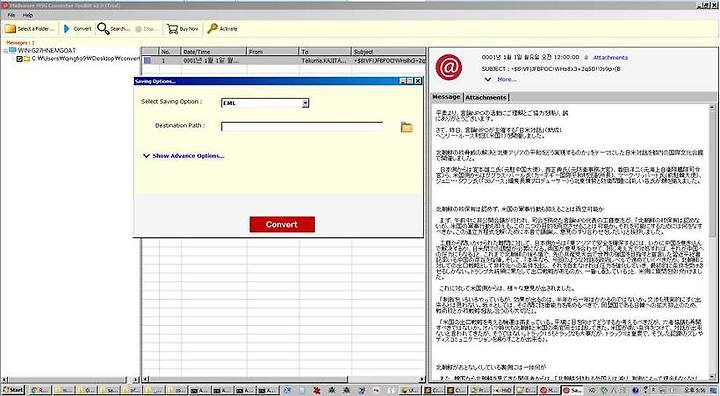Sort by the Subject column header

(388, 51)
